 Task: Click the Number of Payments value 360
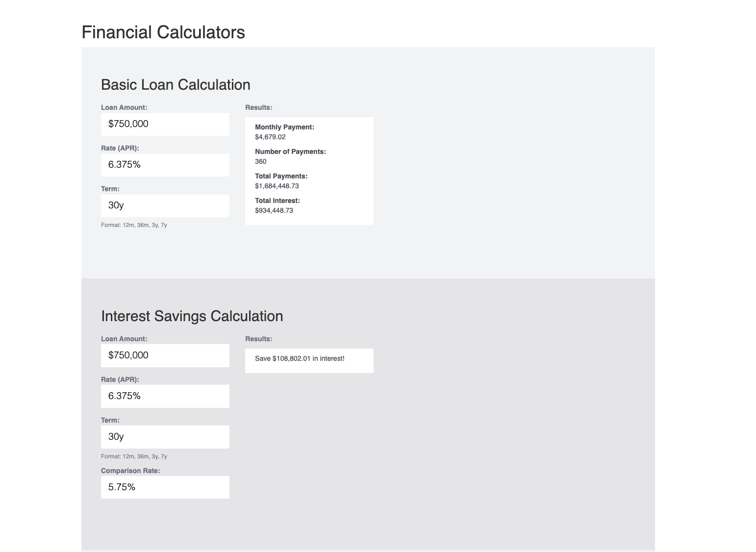(260, 161)
